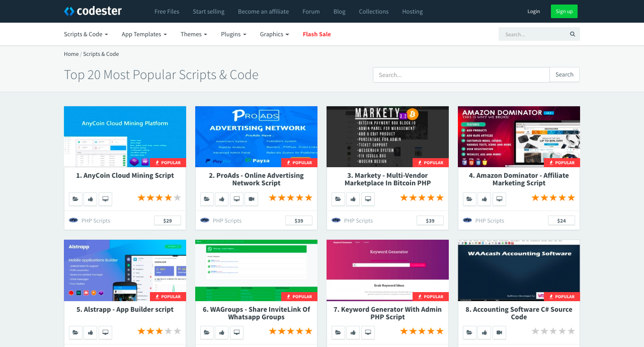
Task: Open the Forum link in header
Action: click(x=311, y=12)
